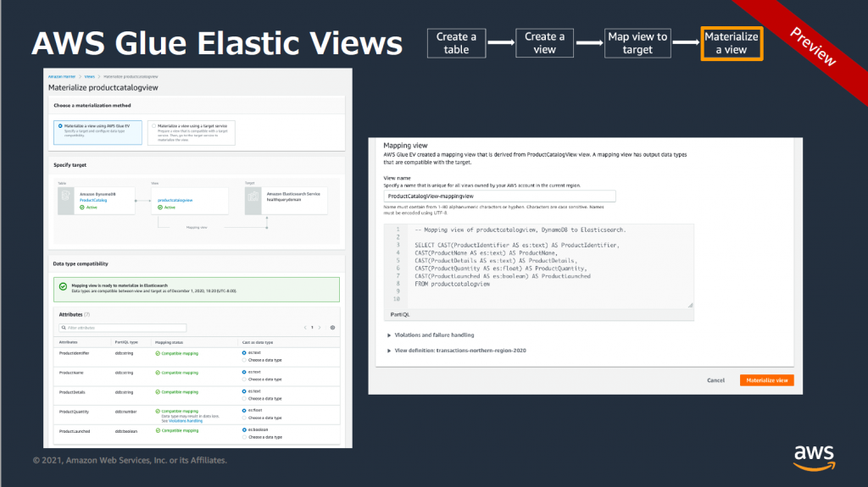Select es:text radio for ProductDetails
The height and width of the screenshot is (487, 868).
244,391
